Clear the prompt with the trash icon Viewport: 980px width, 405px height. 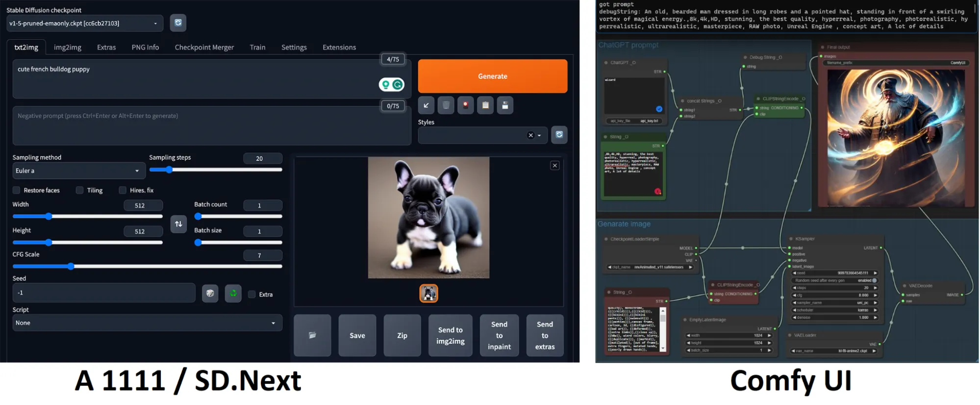pyautogui.click(x=446, y=105)
